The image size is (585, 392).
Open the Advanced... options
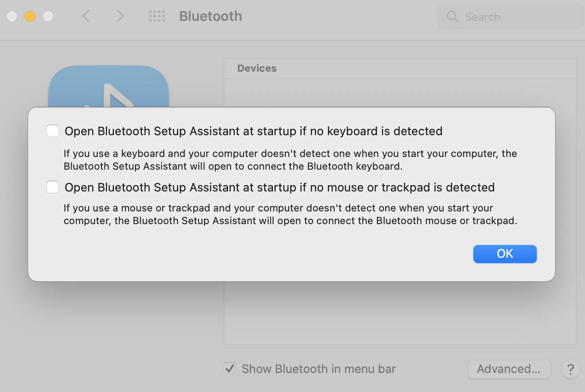[x=508, y=369]
